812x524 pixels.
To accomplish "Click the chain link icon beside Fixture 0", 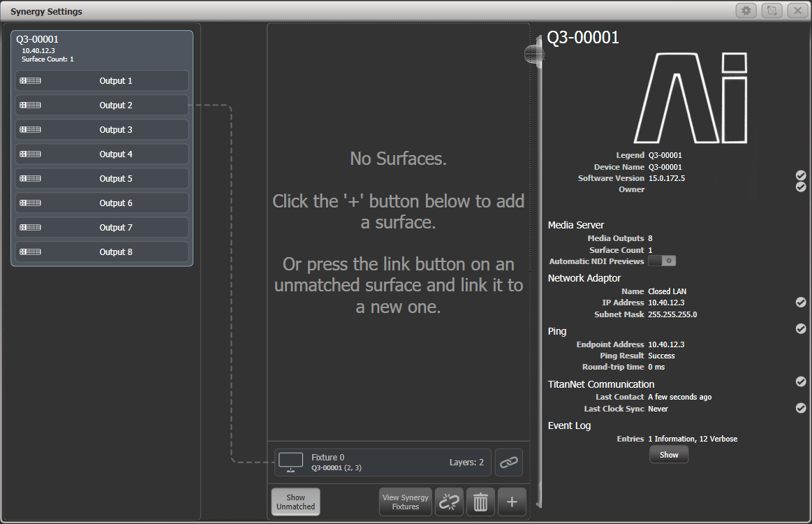I will point(509,462).
